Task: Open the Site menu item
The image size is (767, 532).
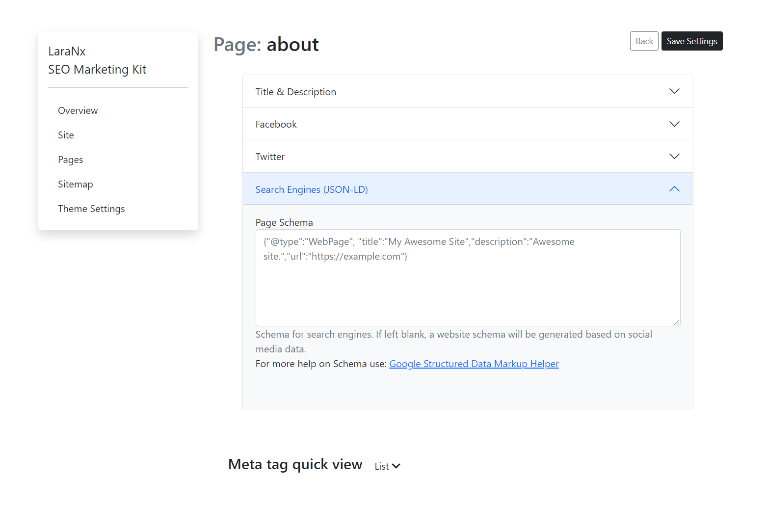Action: 66,135
